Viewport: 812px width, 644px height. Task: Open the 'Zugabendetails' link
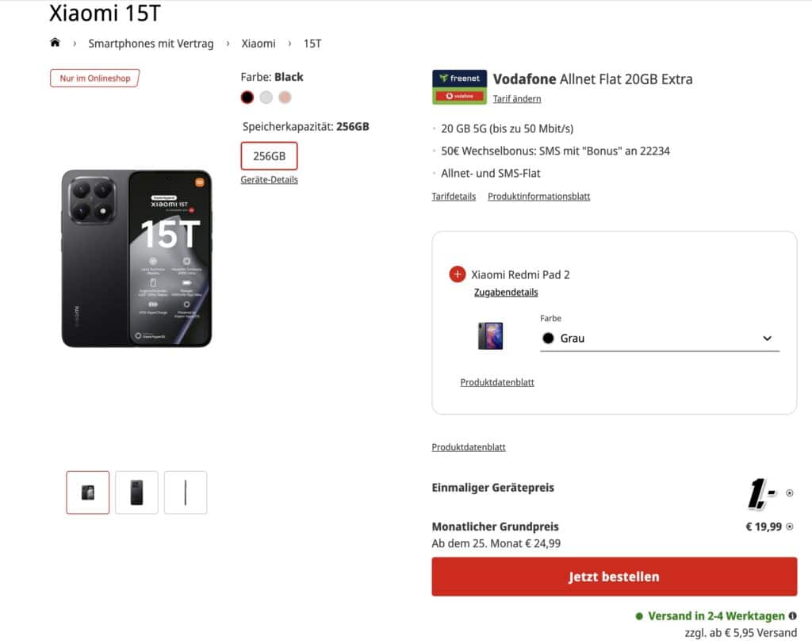[x=506, y=293]
